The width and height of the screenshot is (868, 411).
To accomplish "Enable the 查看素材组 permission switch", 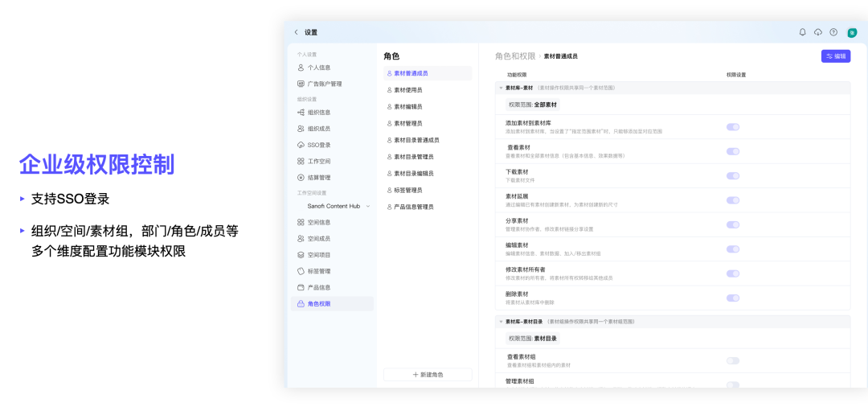I will pyautogui.click(x=732, y=360).
